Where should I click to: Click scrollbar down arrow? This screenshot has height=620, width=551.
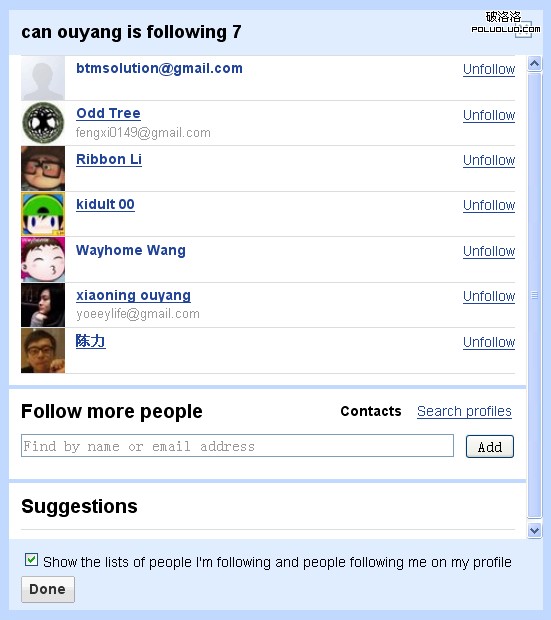tap(534, 531)
